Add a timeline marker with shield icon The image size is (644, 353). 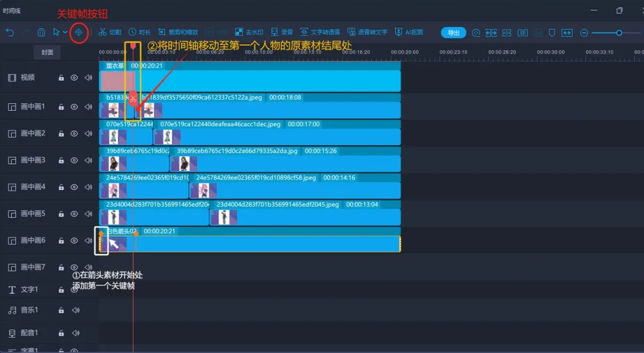point(552,33)
